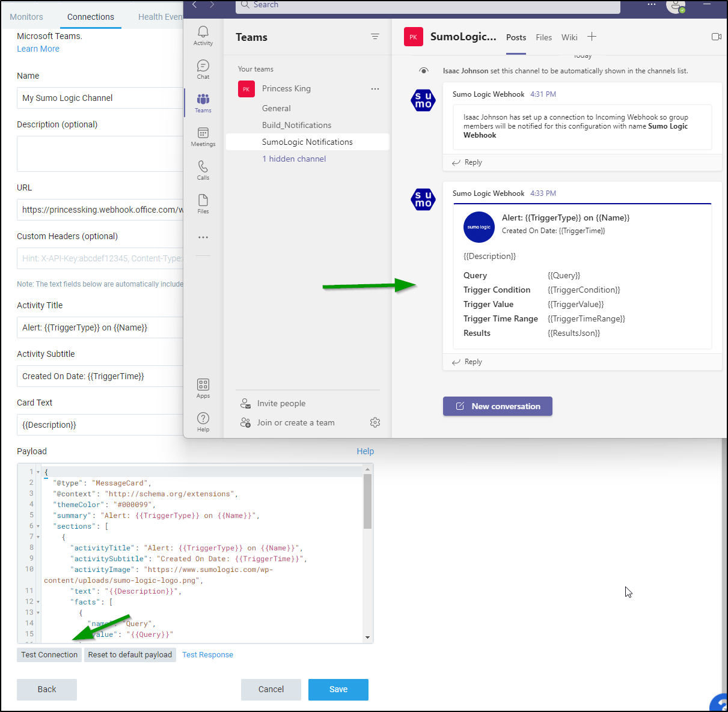Image resolution: width=728 pixels, height=712 pixels.
Task: Click the PK channel avatar in header
Action: (414, 37)
